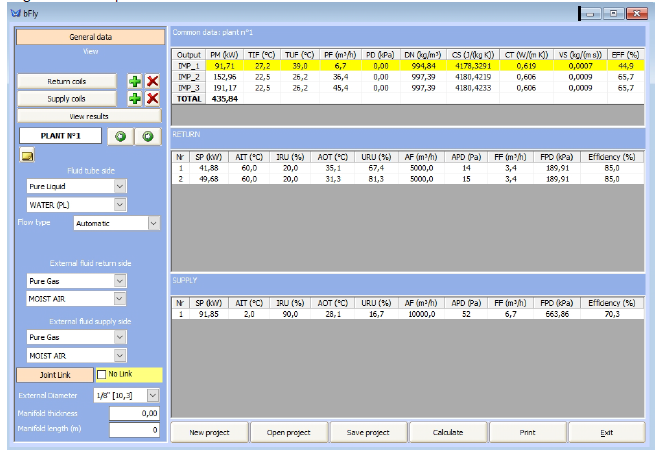Tick the No Link checkbox
Screen dimensions: 659x452
[101, 375]
